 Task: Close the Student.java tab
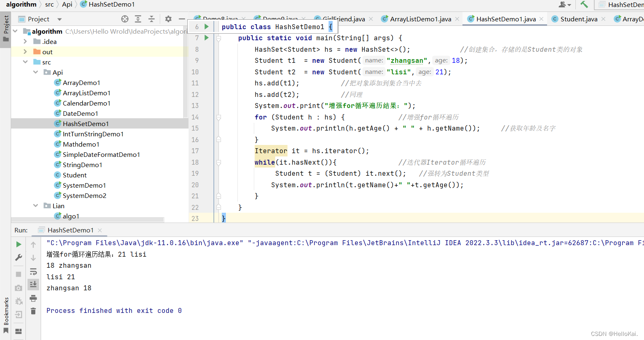(603, 19)
